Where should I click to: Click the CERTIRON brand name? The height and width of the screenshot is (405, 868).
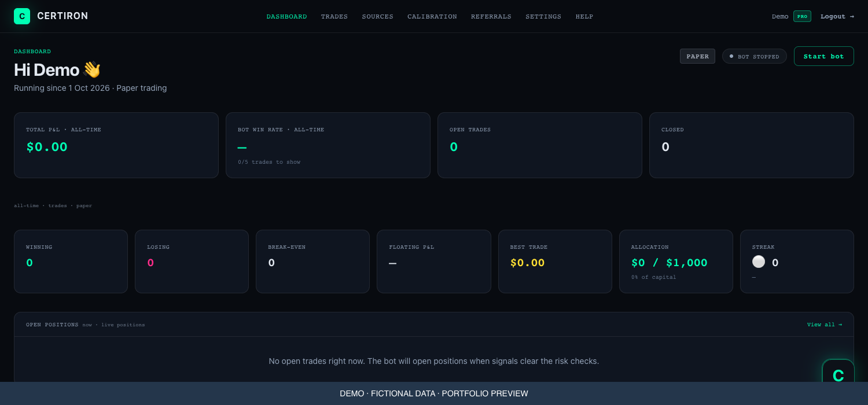click(x=62, y=16)
